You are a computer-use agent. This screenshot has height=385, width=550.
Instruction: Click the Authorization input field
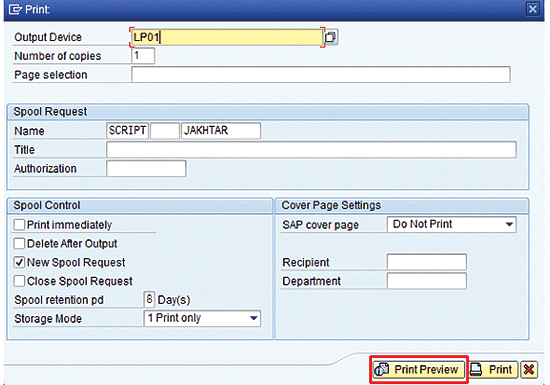pos(146,169)
